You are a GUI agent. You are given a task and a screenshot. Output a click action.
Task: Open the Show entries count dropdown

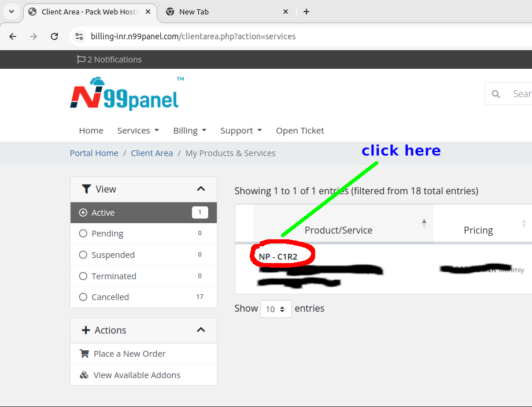click(276, 309)
